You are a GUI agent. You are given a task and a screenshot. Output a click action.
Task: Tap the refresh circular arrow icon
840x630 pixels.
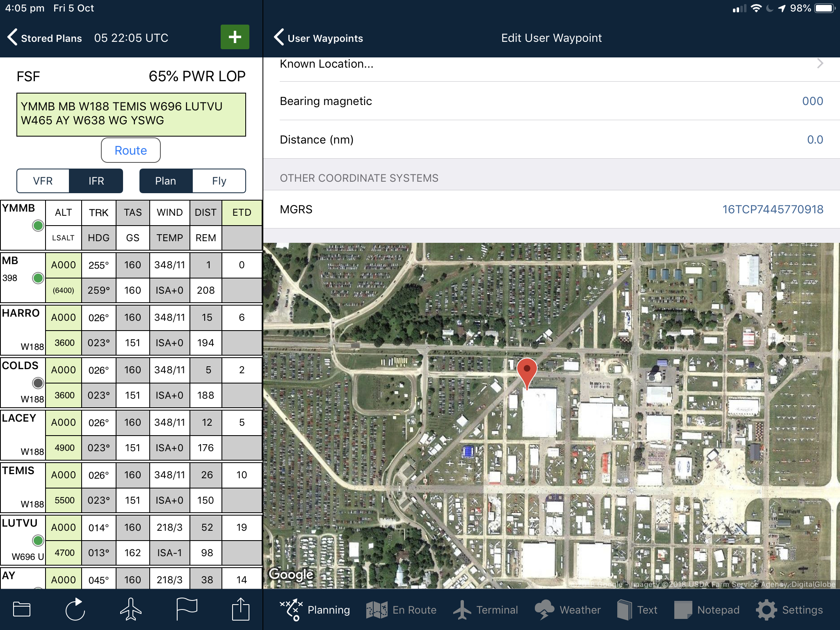[75, 609]
